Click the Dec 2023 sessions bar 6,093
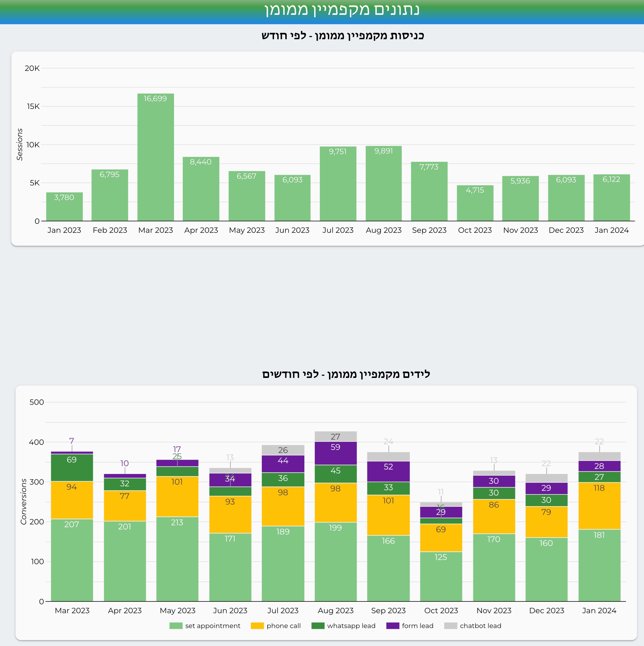 [x=566, y=198]
